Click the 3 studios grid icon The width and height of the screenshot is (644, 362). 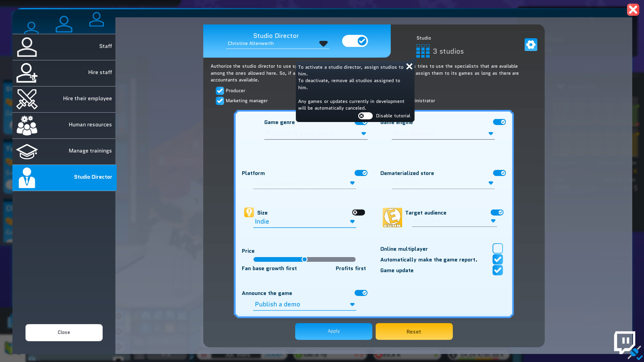(423, 51)
